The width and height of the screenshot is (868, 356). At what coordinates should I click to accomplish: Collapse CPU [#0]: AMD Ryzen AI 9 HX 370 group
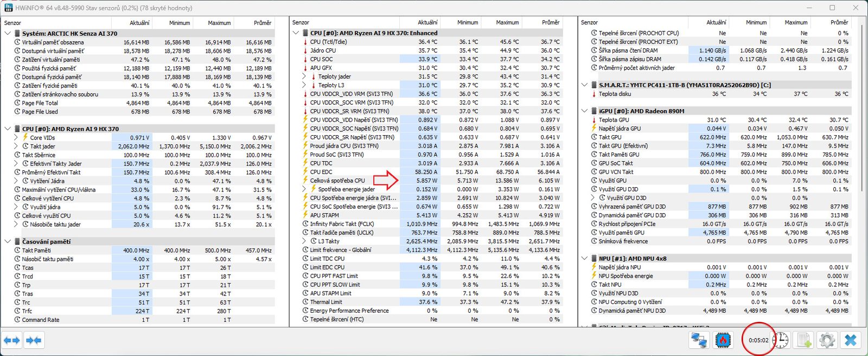click(x=8, y=129)
